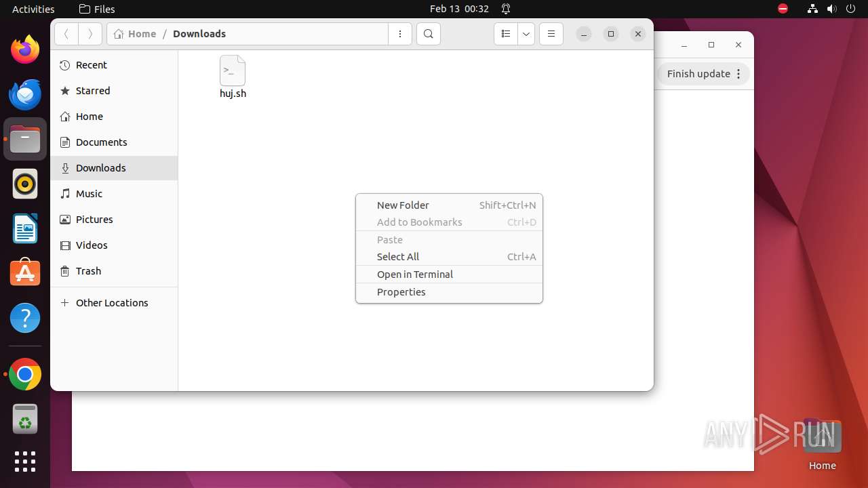Viewport: 868px width, 488px height.
Task: Select Downloads in the sidebar
Action: [x=114, y=168]
